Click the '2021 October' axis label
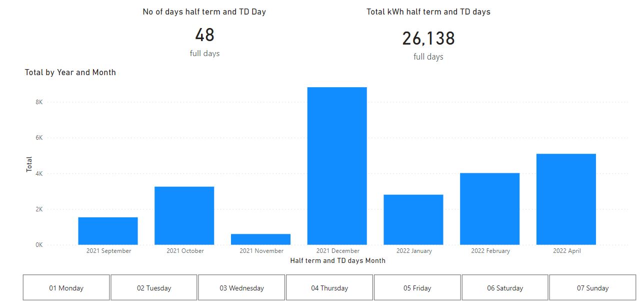 [185, 251]
